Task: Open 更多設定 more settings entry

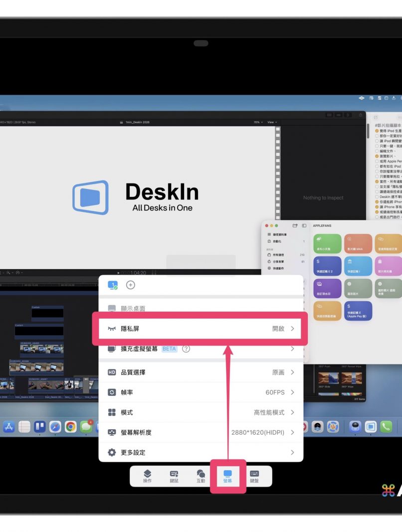Action: (201, 452)
